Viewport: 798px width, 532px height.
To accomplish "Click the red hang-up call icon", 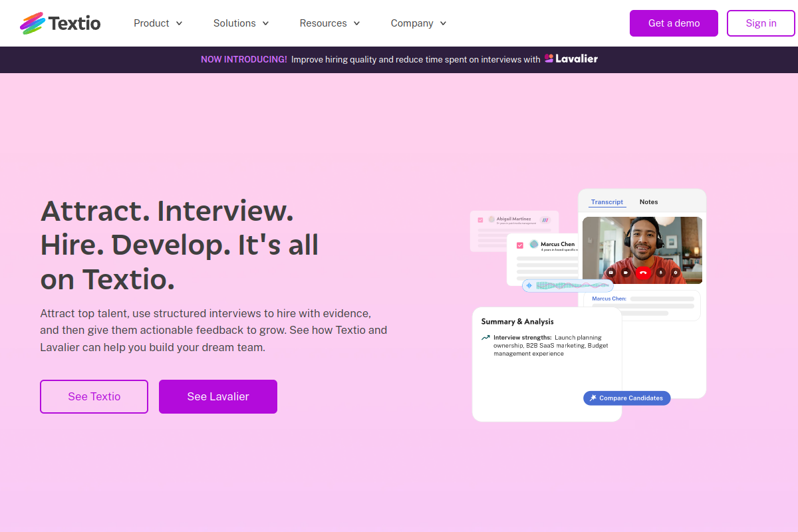I will [643, 273].
